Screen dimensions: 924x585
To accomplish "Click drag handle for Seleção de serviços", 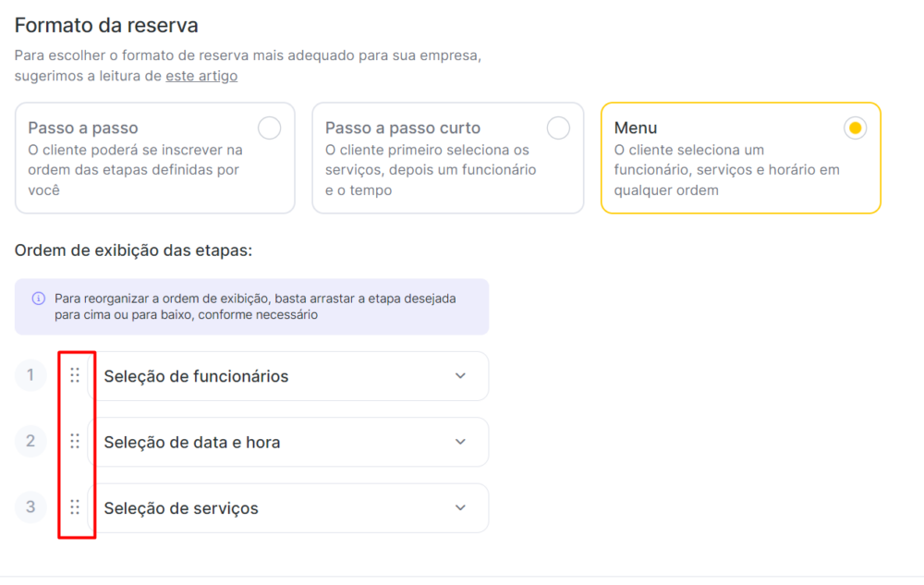I will coord(75,507).
